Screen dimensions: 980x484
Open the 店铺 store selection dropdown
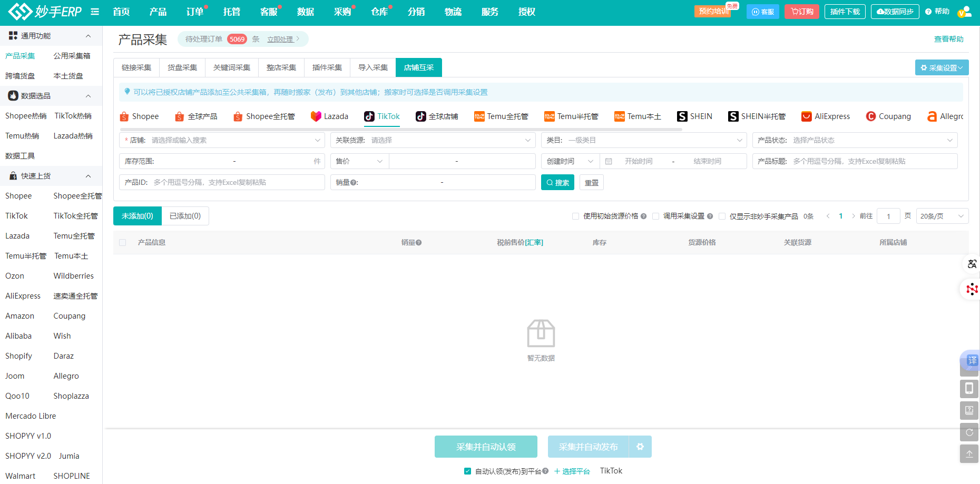tap(222, 140)
